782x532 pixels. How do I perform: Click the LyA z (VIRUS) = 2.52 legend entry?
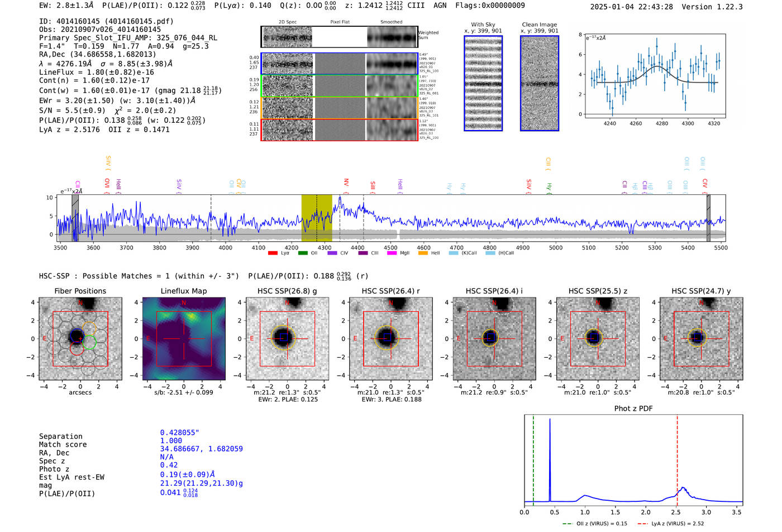pos(670,524)
